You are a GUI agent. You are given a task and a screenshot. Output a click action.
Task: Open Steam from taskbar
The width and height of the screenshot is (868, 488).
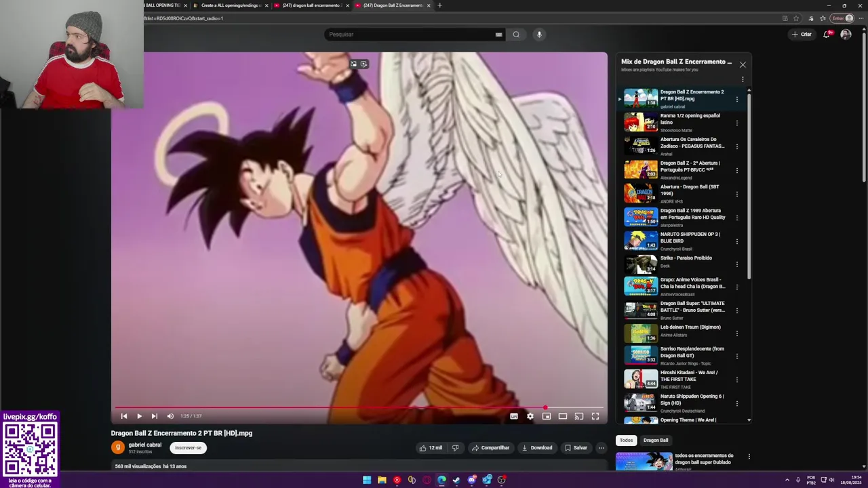456,480
